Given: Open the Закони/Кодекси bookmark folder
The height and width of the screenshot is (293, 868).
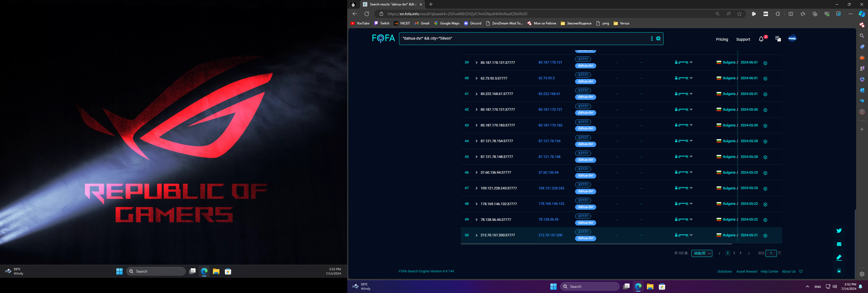Looking at the screenshot, I should point(576,23).
